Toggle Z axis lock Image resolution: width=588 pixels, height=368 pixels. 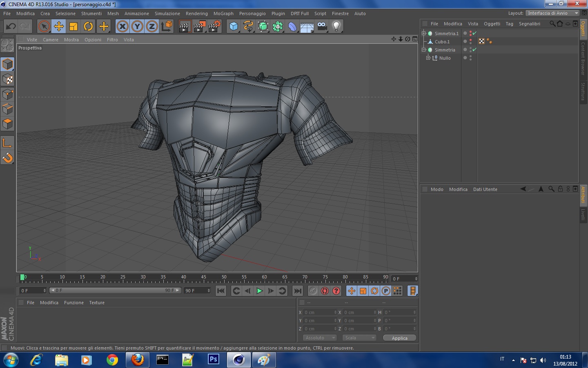point(151,27)
